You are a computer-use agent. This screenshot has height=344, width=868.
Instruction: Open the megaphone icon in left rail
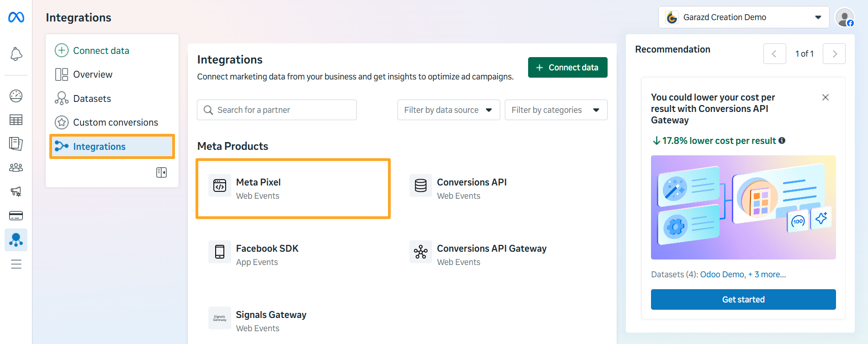click(16, 191)
